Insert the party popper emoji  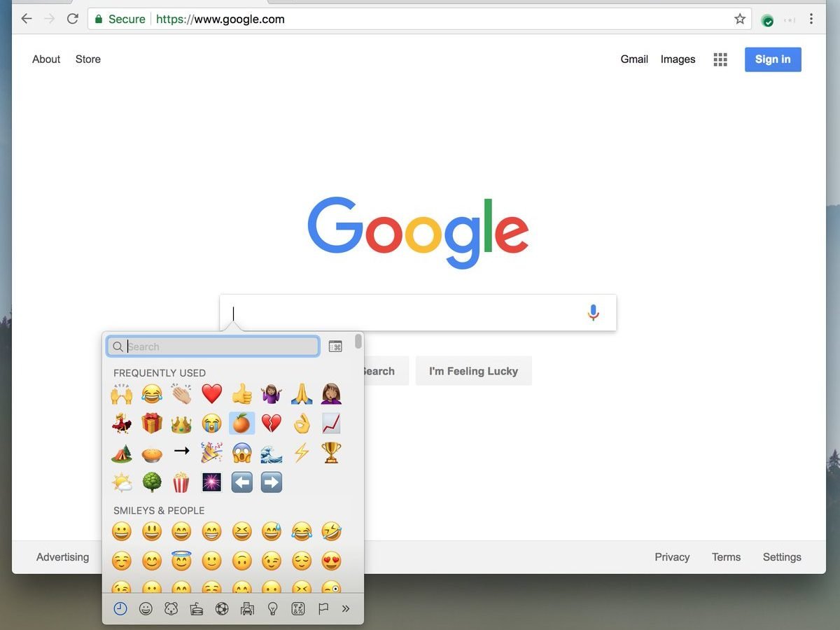[x=211, y=453]
